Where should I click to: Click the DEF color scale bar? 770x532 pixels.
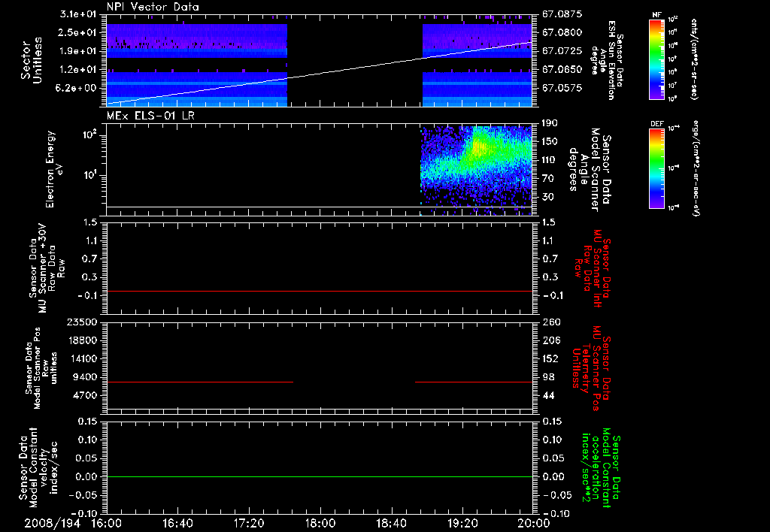pyautogui.click(x=657, y=168)
